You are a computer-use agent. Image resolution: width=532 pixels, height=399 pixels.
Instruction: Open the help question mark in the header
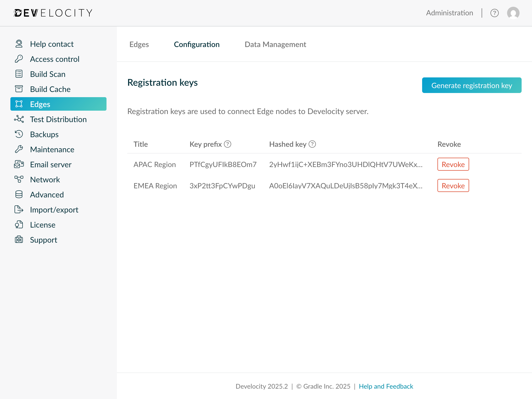click(495, 13)
